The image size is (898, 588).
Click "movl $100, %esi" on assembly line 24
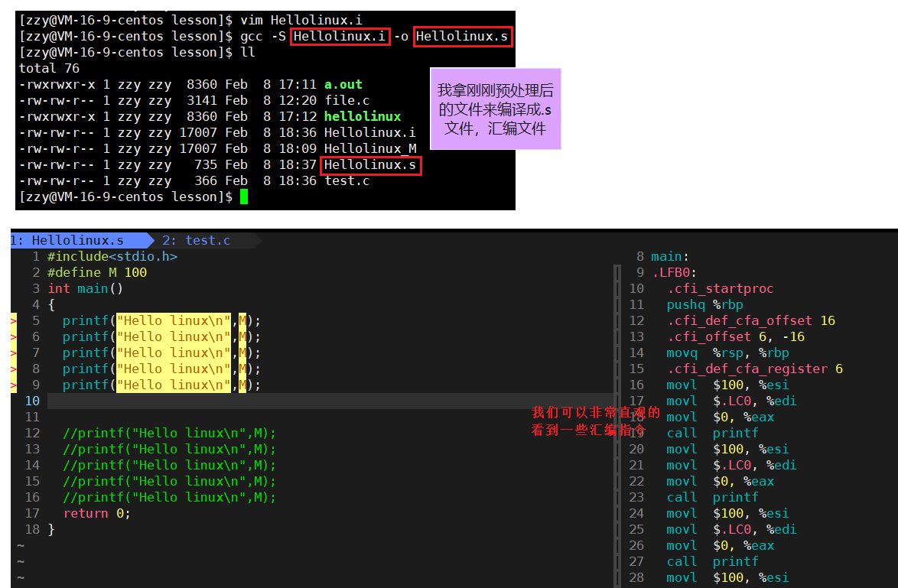click(727, 513)
